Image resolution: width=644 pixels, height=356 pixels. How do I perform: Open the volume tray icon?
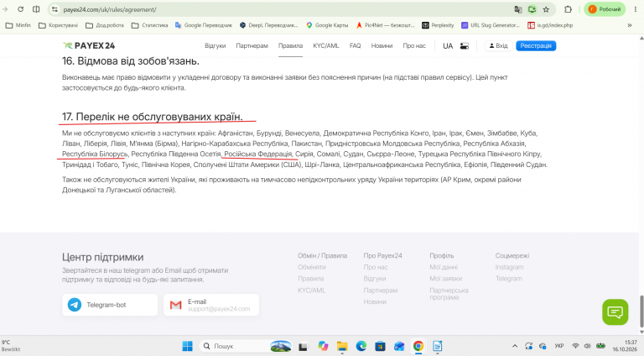(587, 346)
